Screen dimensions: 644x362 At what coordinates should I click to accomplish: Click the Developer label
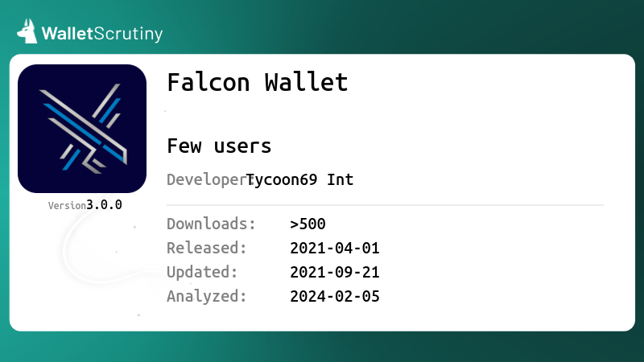click(209, 179)
